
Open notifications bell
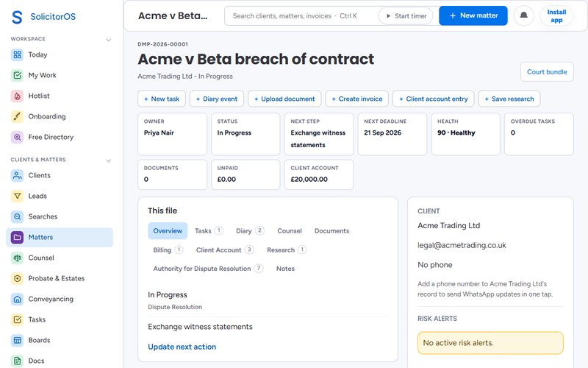(524, 15)
